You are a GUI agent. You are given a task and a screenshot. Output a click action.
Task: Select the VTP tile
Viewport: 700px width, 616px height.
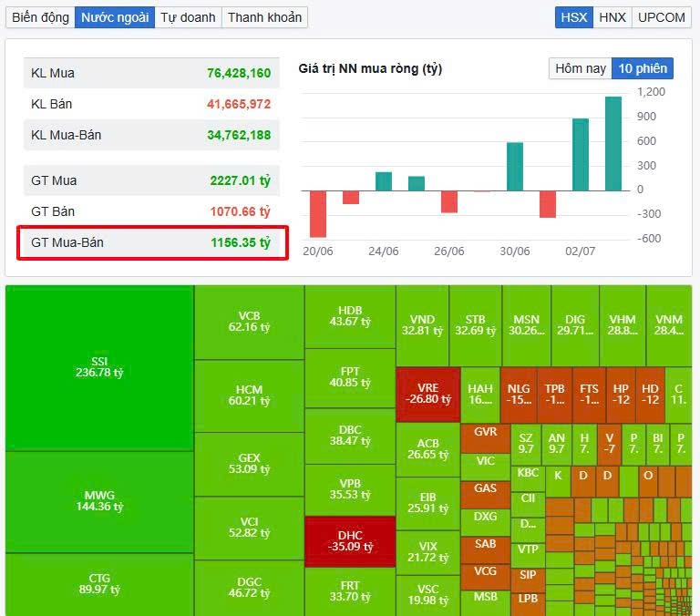point(528,555)
